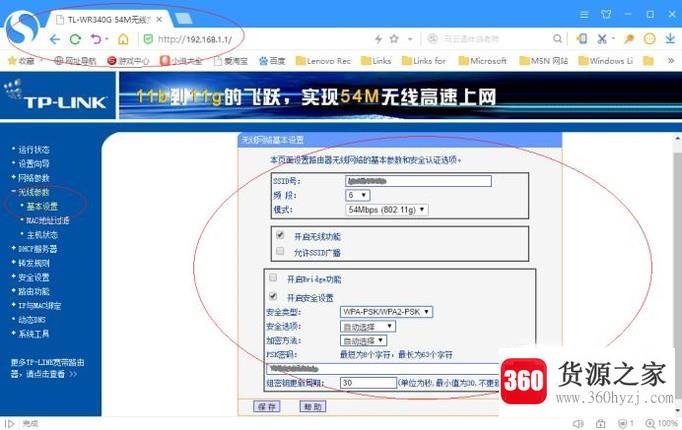This screenshot has height=430, width=682.
Task: Reload the page with the refresh icon
Action: pyautogui.click(x=75, y=40)
